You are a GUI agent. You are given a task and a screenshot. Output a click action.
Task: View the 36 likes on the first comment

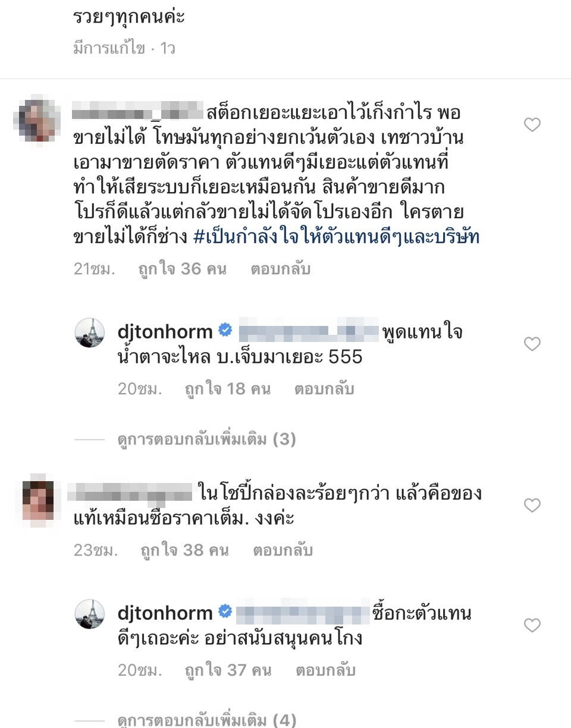[x=182, y=269]
